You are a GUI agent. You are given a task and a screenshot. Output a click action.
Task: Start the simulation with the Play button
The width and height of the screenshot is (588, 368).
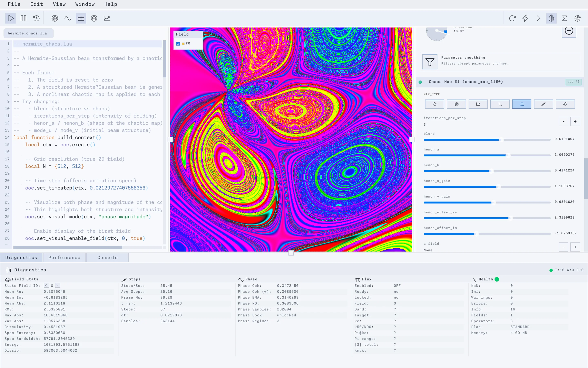point(10,18)
